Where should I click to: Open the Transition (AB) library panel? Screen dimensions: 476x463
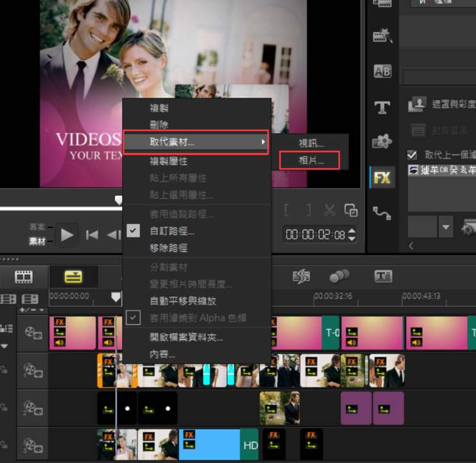click(382, 72)
